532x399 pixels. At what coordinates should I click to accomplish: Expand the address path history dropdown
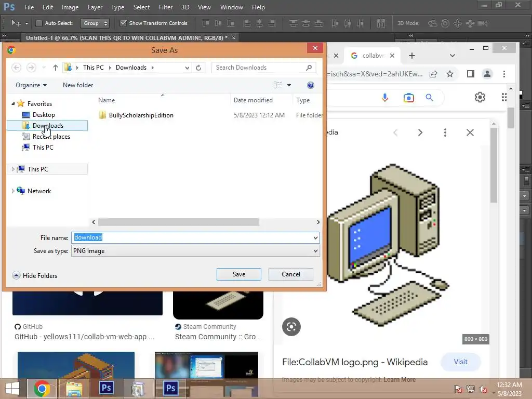(187, 68)
